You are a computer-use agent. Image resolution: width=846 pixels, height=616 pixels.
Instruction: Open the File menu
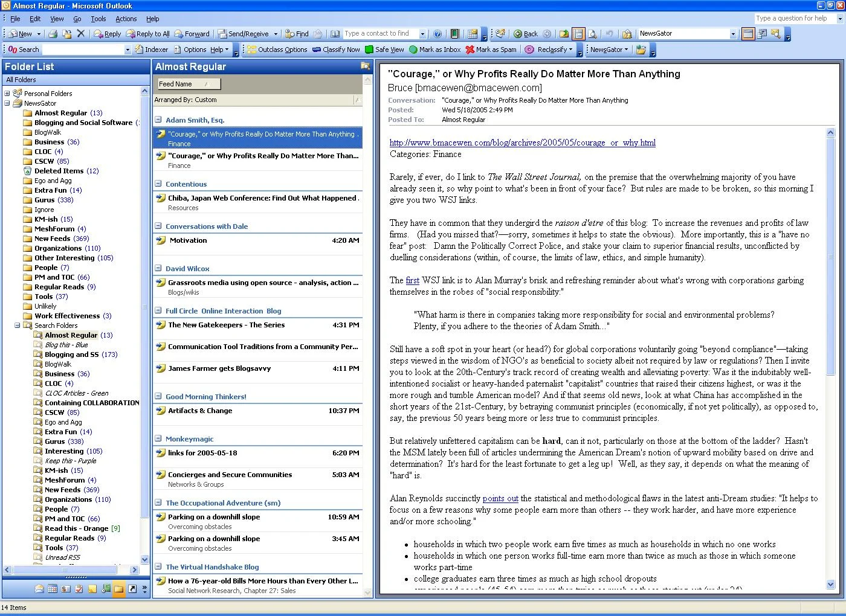point(15,19)
